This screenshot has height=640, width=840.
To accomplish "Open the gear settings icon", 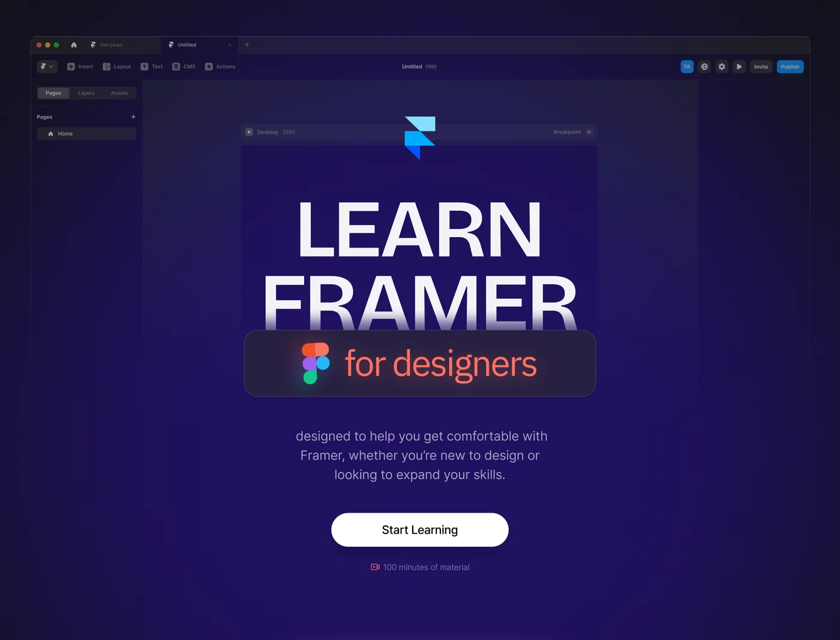I will click(722, 67).
